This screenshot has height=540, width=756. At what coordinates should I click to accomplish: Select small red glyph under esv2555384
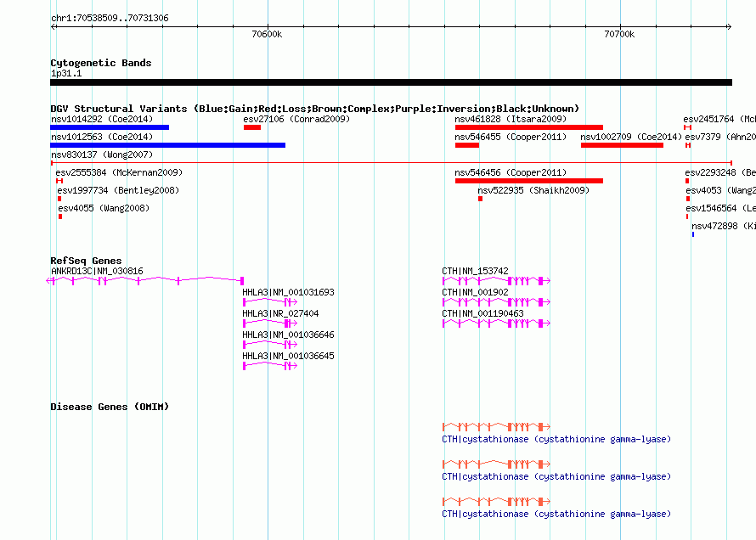click(x=59, y=181)
